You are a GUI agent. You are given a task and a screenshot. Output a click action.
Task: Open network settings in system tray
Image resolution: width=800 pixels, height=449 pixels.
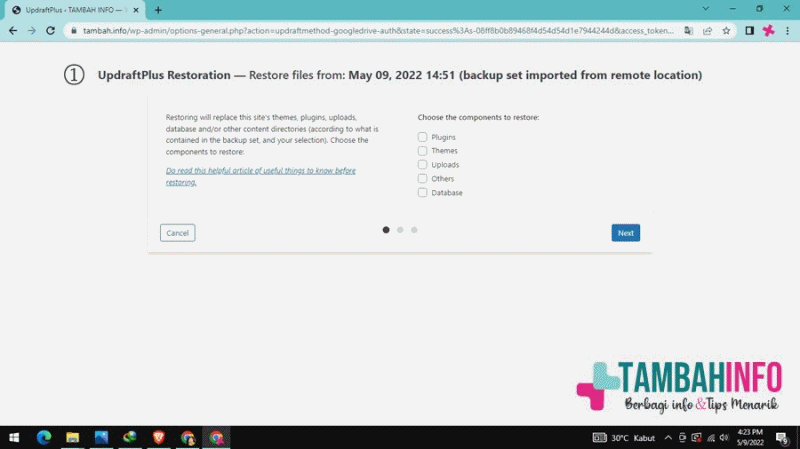tap(711, 438)
